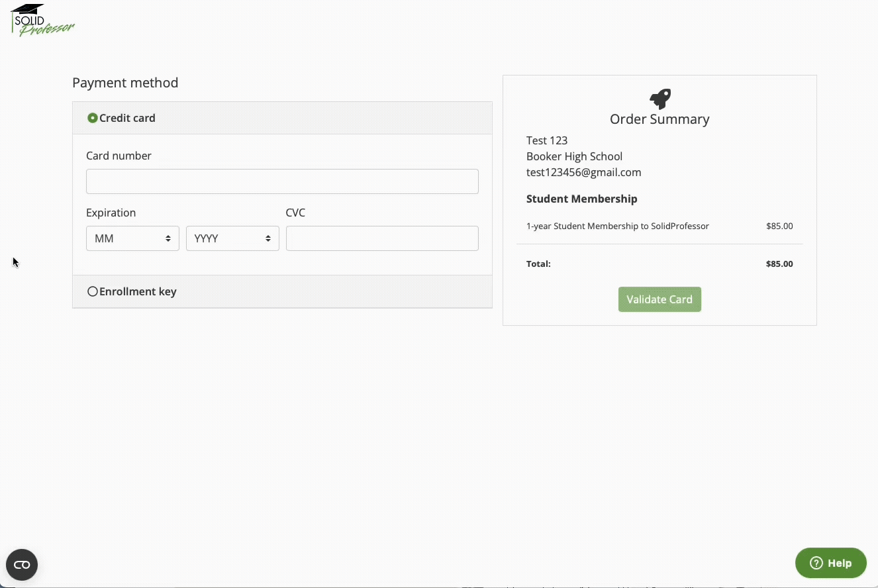Click the Payment method heading

(125, 83)
